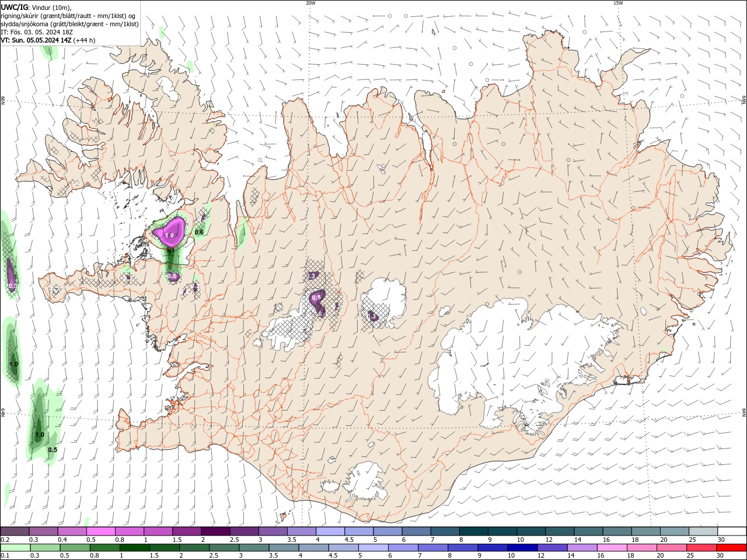Click the medium green 0.5 swatch in the bottom legend row

tap(75, 548)
